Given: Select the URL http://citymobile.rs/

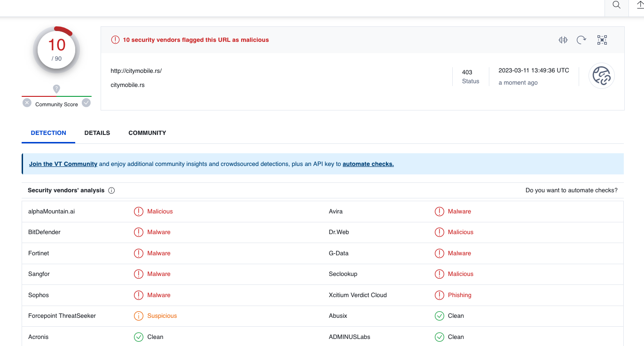Looking at the screenshot, I should [136, 71].
